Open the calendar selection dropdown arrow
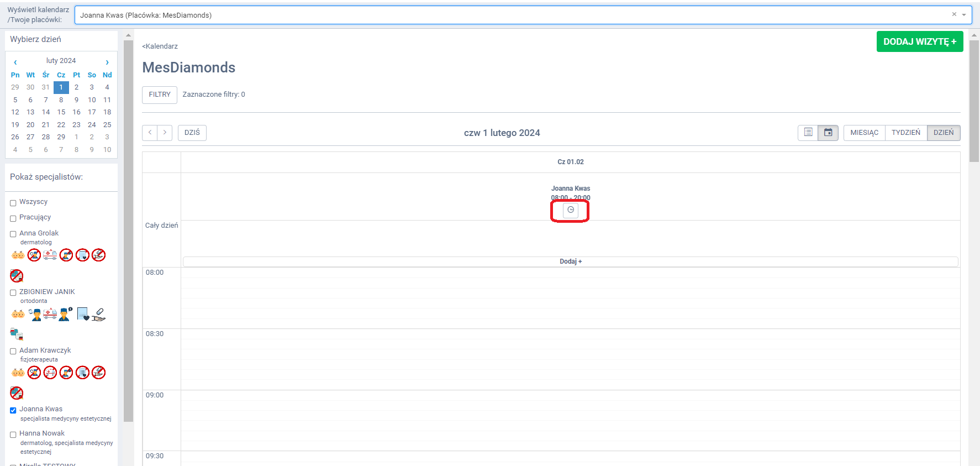Image resolution: width=980 pixels, height=466 pixels. tap(964, 15)
